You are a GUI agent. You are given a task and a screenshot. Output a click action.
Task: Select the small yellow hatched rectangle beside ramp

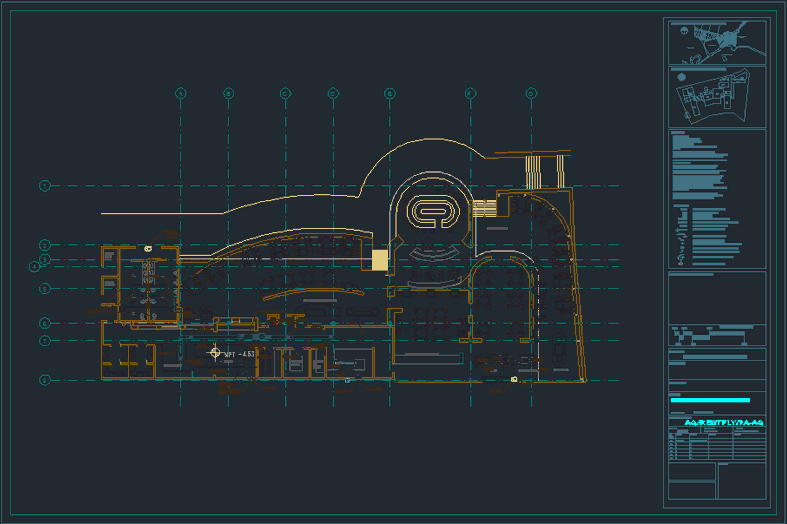tap(485, 208)
